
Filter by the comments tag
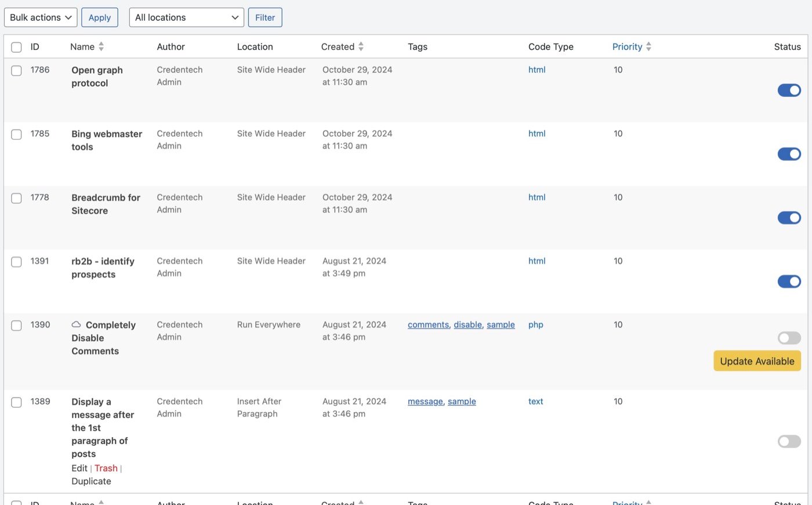click(428, 324)
